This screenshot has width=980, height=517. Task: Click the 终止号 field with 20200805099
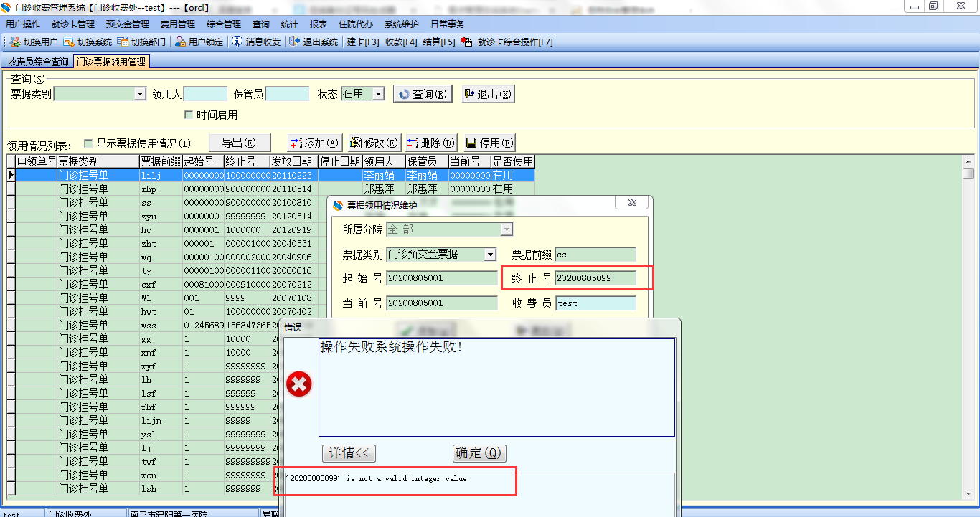tap(595, 278)
